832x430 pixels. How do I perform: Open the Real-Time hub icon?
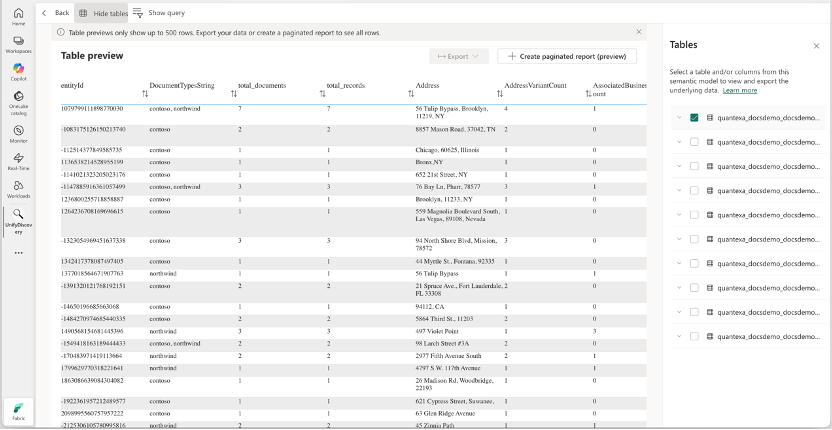click(18, 160)
